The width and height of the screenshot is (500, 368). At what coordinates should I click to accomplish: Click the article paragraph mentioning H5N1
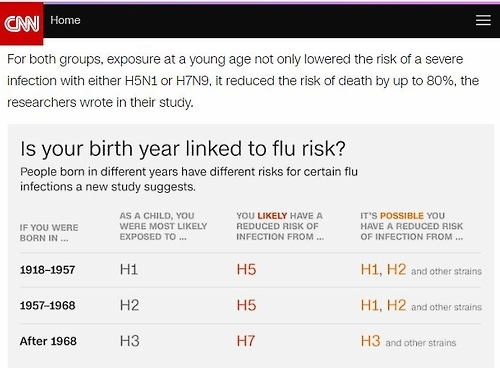[x=243, y=81]
